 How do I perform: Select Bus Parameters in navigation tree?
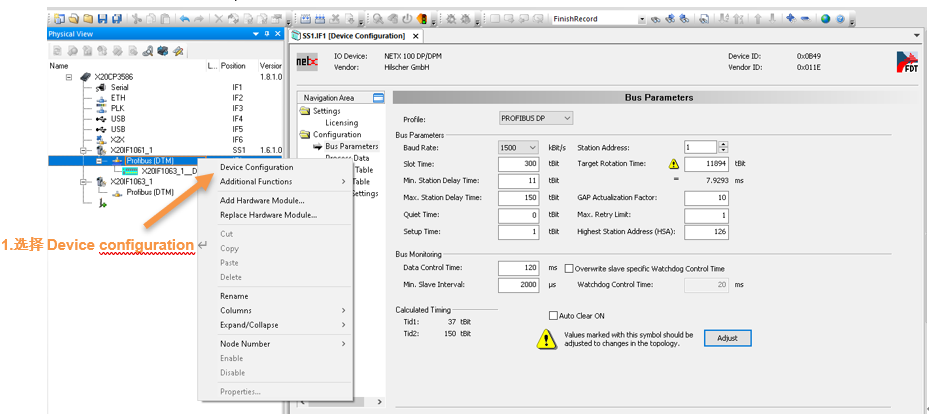[x=351, y=146]
